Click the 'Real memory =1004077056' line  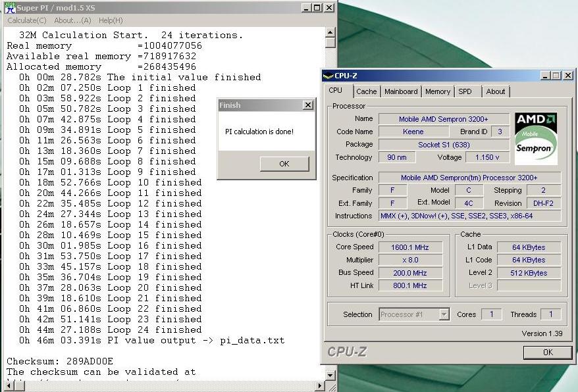pyautogui.click(x=104, y=46)
